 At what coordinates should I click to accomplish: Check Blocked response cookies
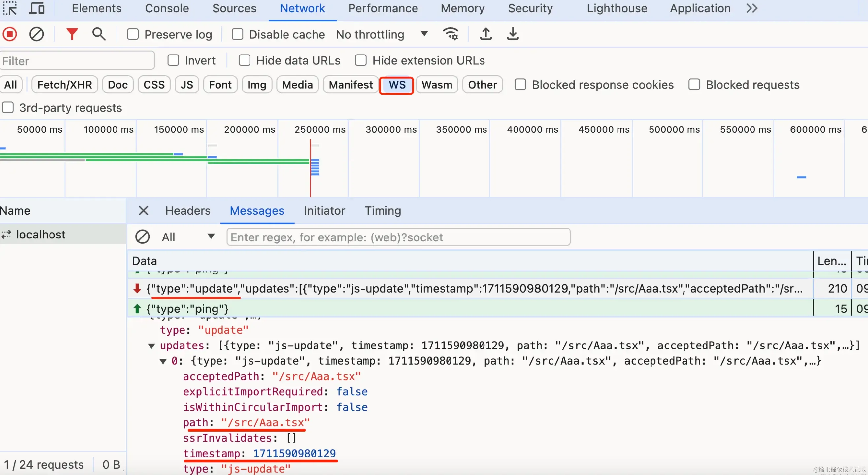pyautogui.click(x=520, y=84)
